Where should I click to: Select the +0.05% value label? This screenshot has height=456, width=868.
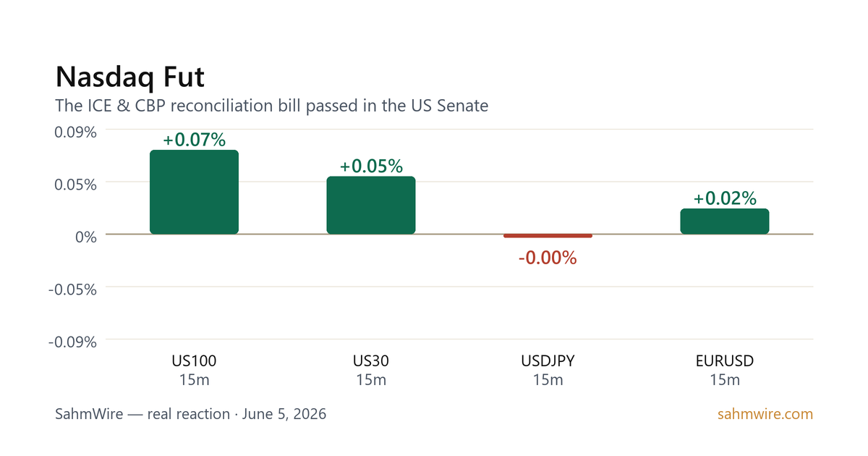tap(371, 166)
